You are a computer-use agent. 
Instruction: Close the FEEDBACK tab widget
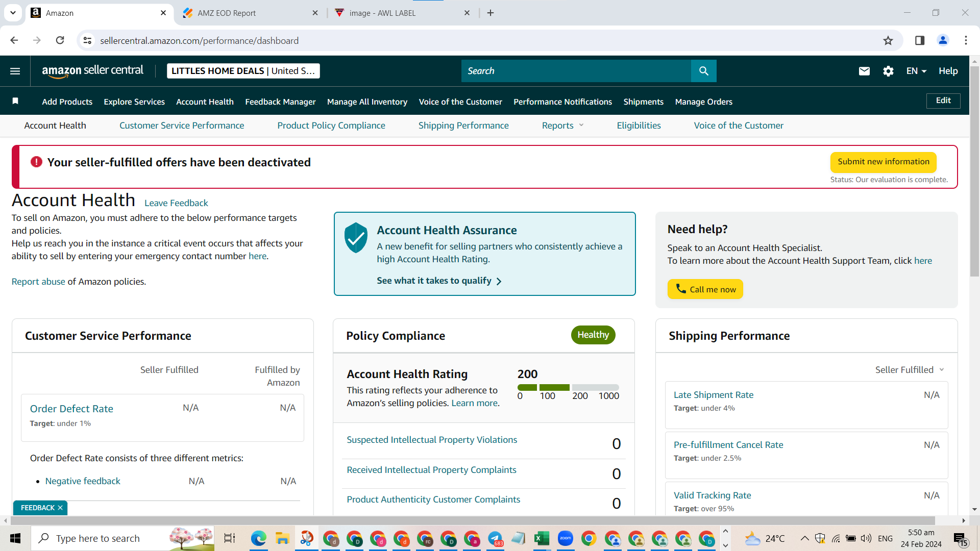[x=60, y=508]
